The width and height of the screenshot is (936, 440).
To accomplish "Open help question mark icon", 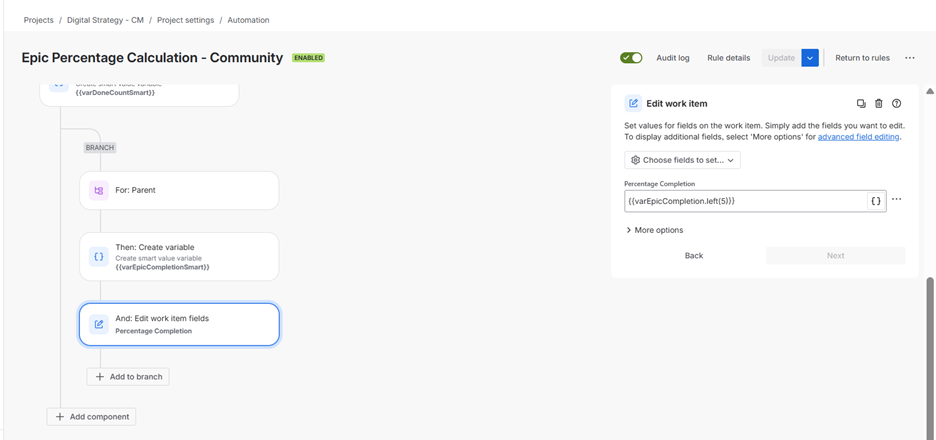I will [896, 103].
